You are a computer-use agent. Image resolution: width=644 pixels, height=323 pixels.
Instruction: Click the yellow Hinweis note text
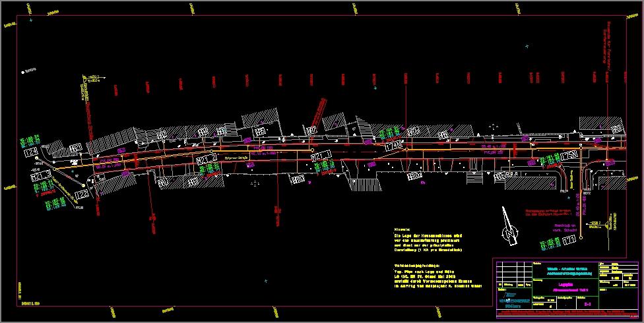click(428, 241)
